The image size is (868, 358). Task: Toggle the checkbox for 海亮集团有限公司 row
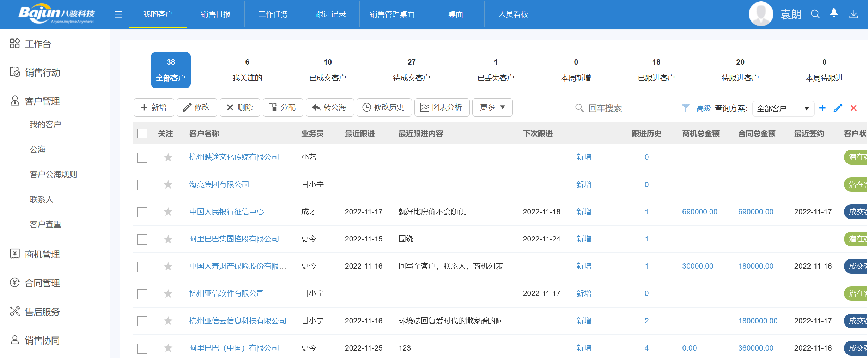click(x=142, y=184)
